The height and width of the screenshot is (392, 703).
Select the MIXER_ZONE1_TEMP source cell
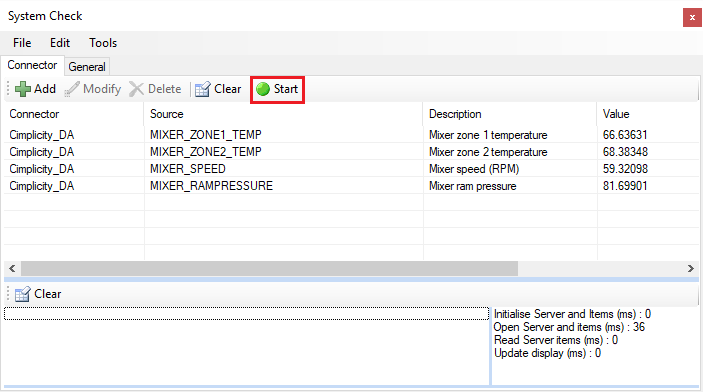coord(206,135)
